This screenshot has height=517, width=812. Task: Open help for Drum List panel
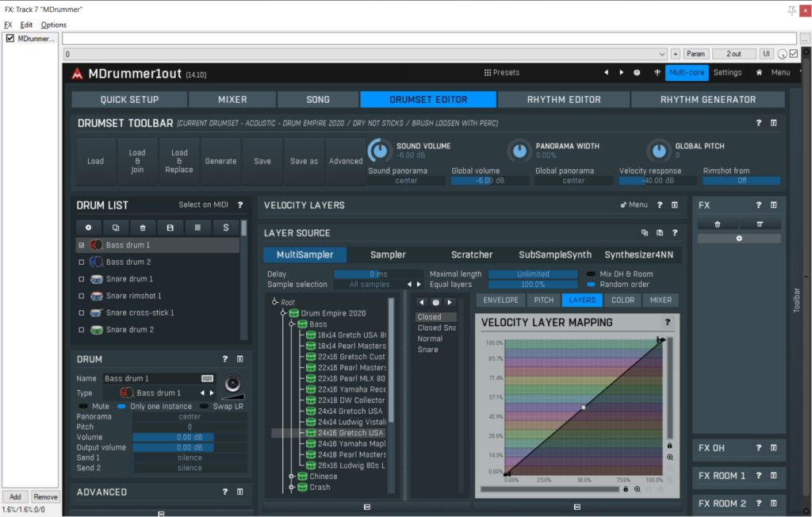[240, 205]
